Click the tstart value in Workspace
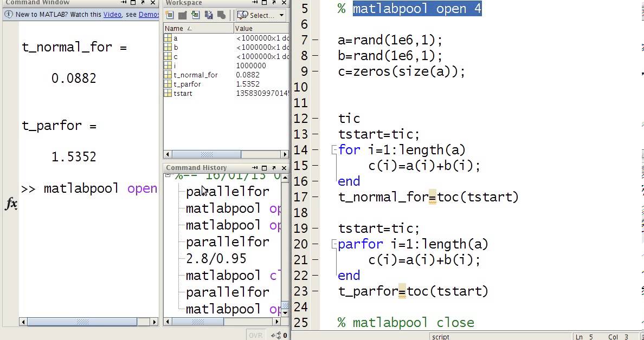The width and height of the screenshot is (644, 340). click(x=262, y=94)
